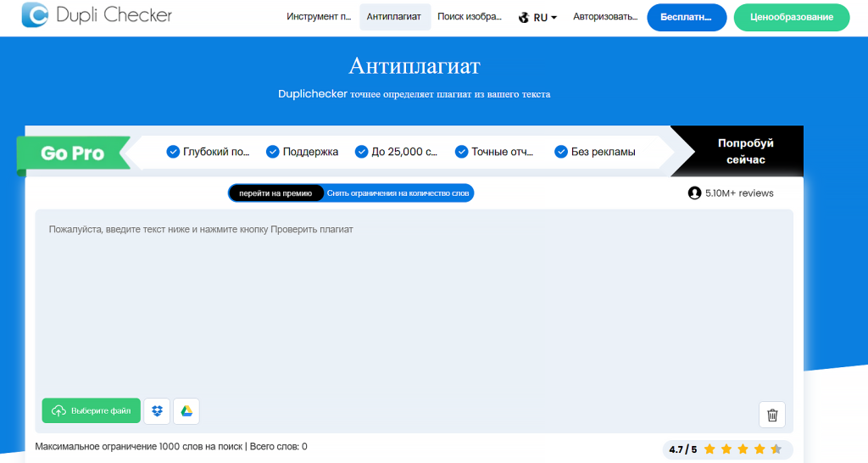Click the До 25,000 с... feature label

tap(404, 152)
